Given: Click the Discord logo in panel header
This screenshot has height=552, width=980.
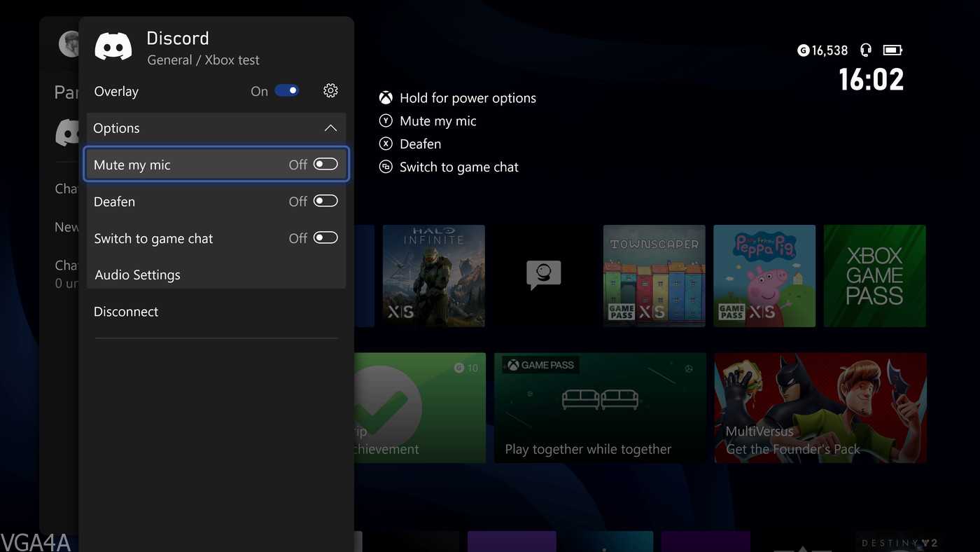Looking at the screenshot, I should tap(113, 47).
